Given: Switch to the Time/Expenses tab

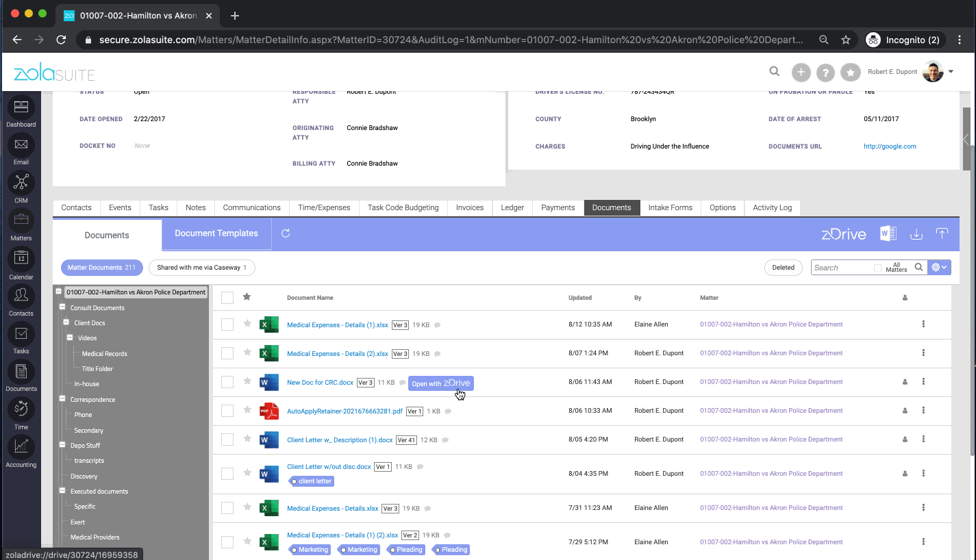Looking at the screenshot, I should 324,207.
